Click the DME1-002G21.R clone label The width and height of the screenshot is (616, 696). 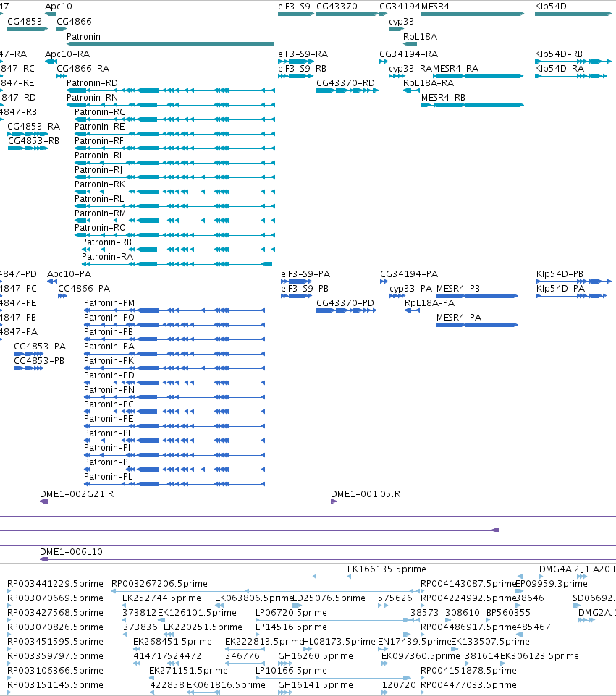[x=77, y=494]
